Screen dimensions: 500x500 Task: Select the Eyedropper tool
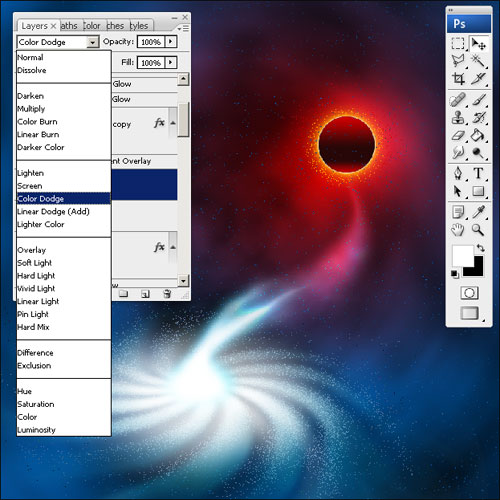pyautogui.click(x=478, y=212)
